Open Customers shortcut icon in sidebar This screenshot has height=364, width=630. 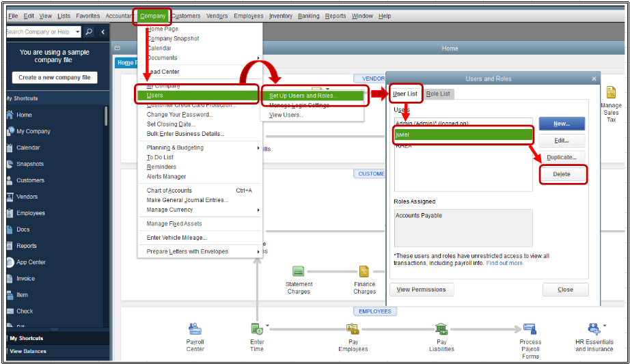tap(10, 180)
